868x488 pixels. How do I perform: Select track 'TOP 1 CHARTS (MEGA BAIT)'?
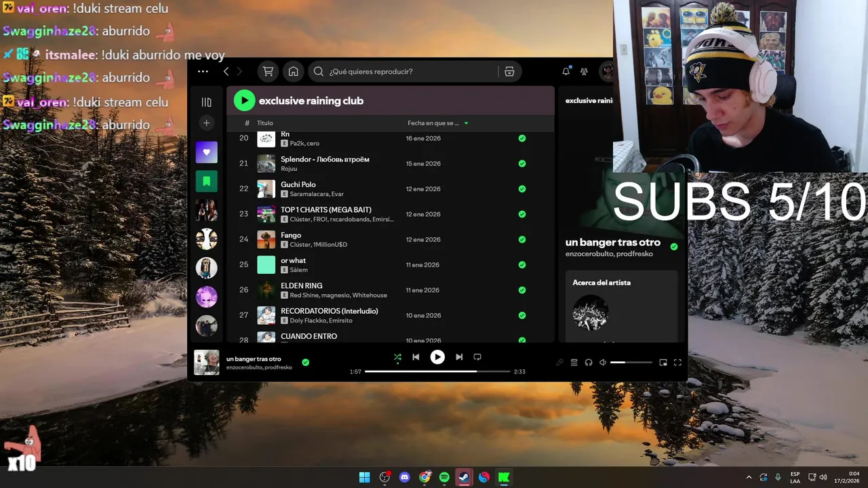(326, 210)
